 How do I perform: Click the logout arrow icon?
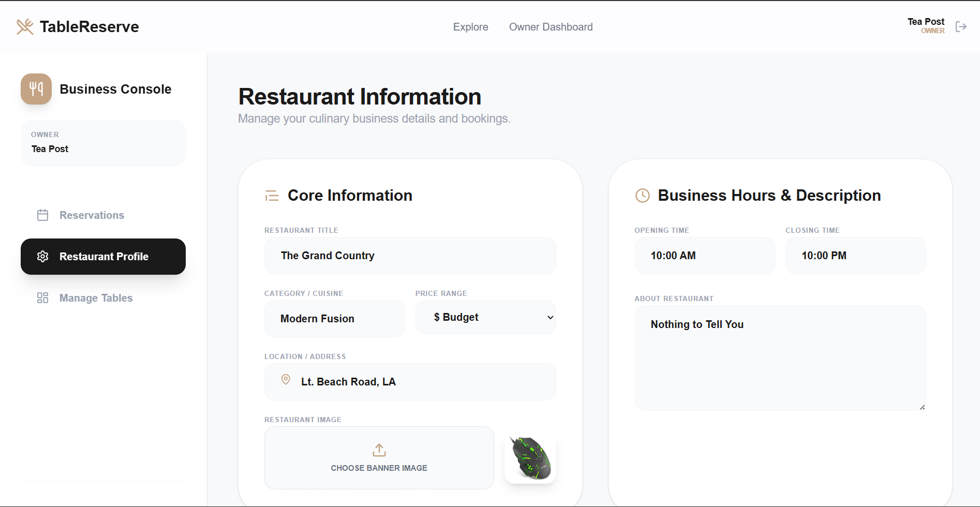961,27
